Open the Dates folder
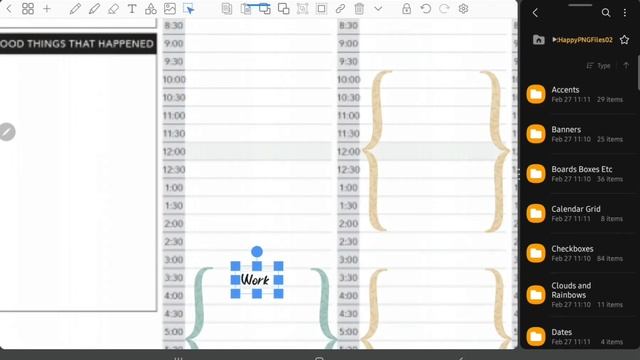The width and height of the screenshot is (640, 360). pos(580,336)
